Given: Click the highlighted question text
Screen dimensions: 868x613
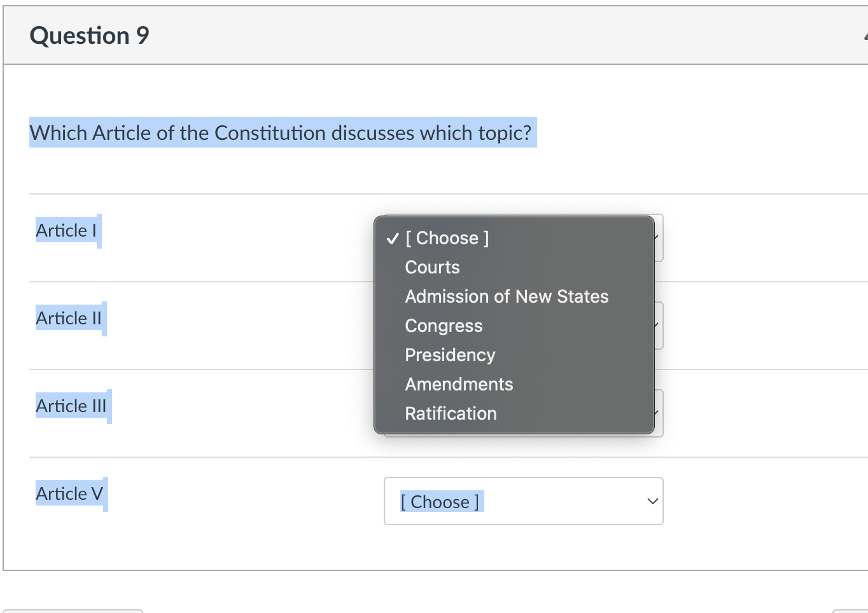Looking at the screenshot, I should [282, 133].
